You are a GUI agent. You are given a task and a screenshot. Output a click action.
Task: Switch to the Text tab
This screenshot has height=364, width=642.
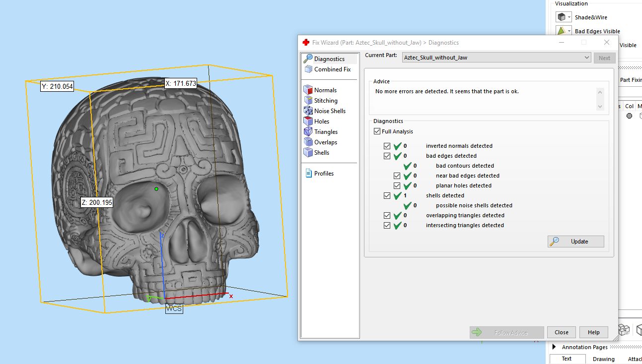pos(567,359)
